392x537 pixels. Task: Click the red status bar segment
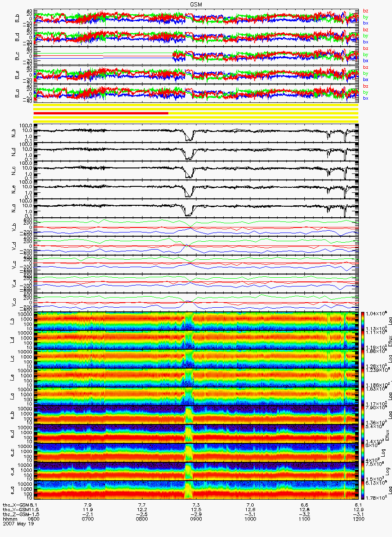101,113
